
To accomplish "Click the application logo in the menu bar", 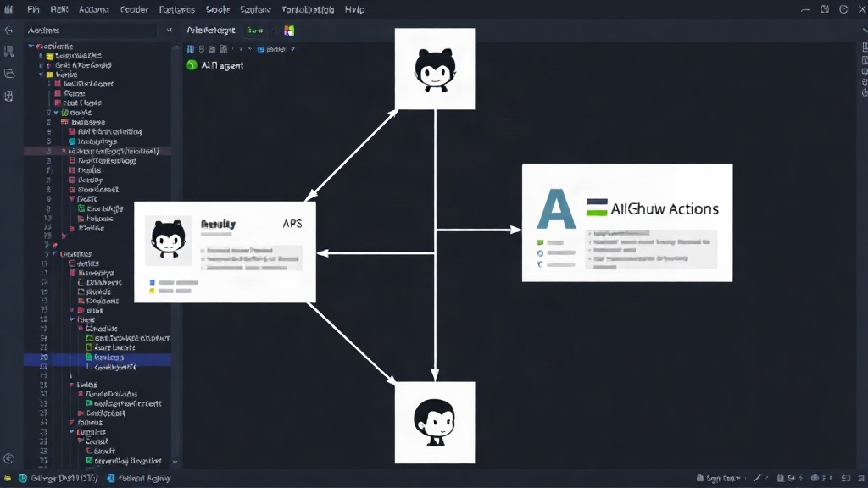I will tap(8, 9).
